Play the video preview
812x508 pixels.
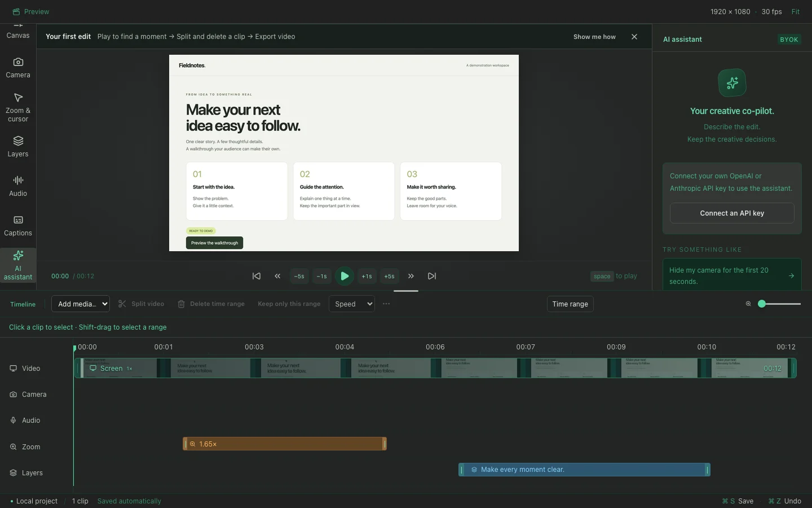[345, 276]
